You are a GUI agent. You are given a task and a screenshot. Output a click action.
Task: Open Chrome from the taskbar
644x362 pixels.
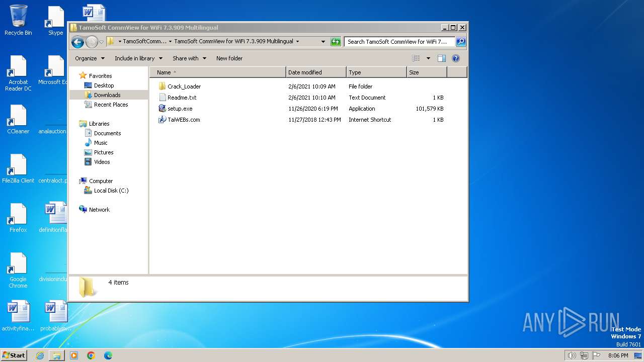click(91, 355)
